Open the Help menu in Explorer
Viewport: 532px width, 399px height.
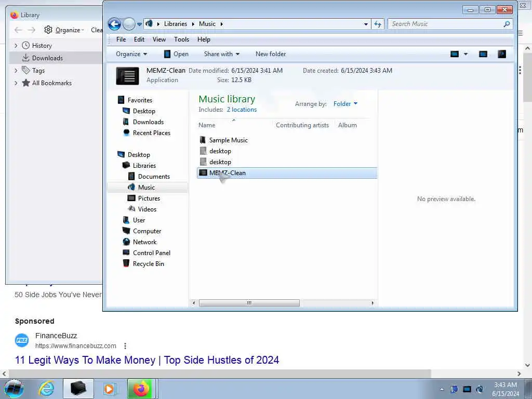204,39
